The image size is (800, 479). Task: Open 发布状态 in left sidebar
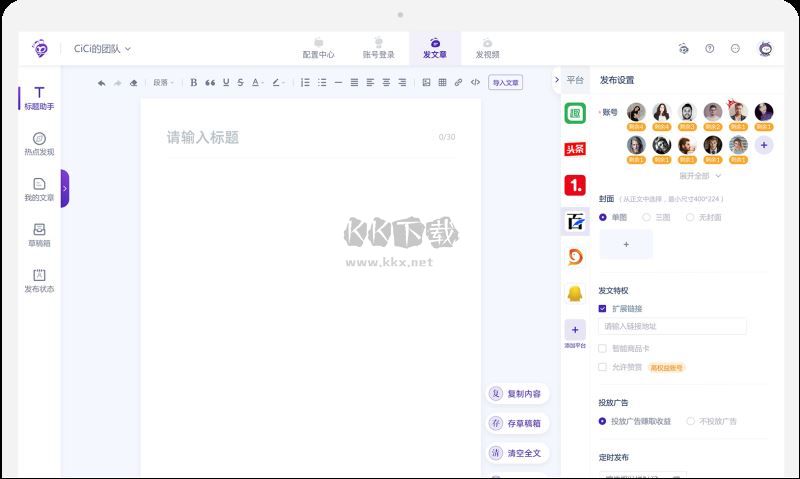pyautogui.click(x=39, y=281)
